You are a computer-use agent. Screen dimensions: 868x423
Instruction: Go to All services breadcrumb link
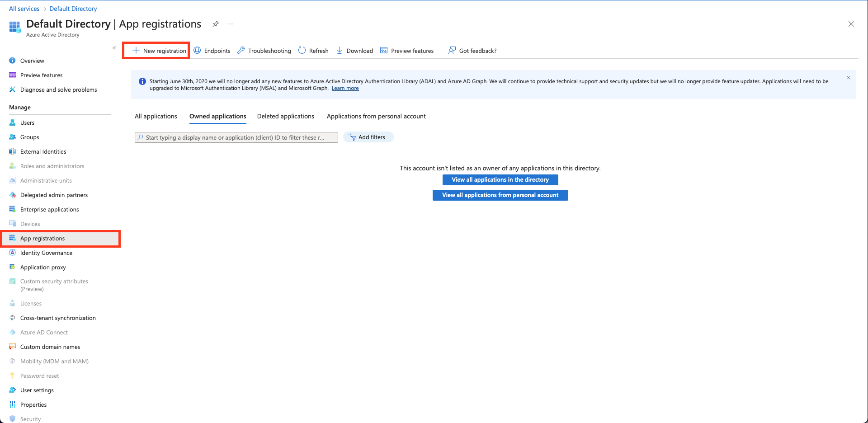(x=24, y=9)
